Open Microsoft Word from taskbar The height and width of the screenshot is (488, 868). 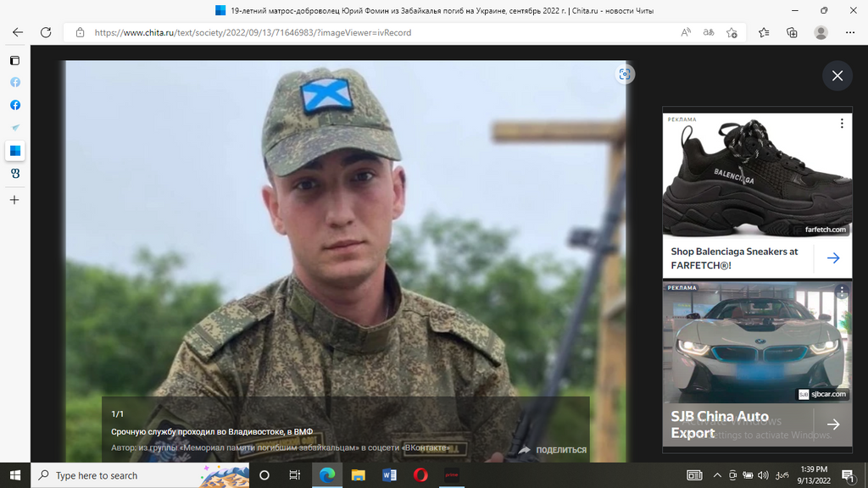pos(389,475)
